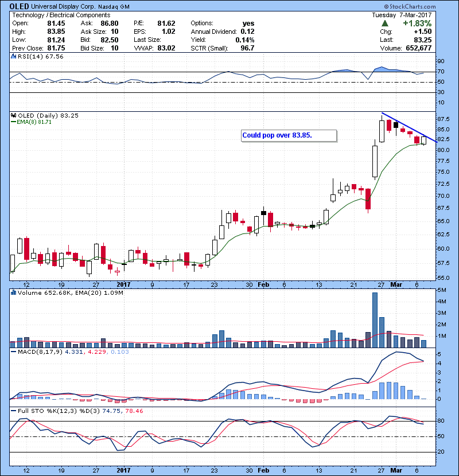This screenshot has height=476, width=459.
Task: Click the 1M volume axis label
Action: click(x=442, y=336)
